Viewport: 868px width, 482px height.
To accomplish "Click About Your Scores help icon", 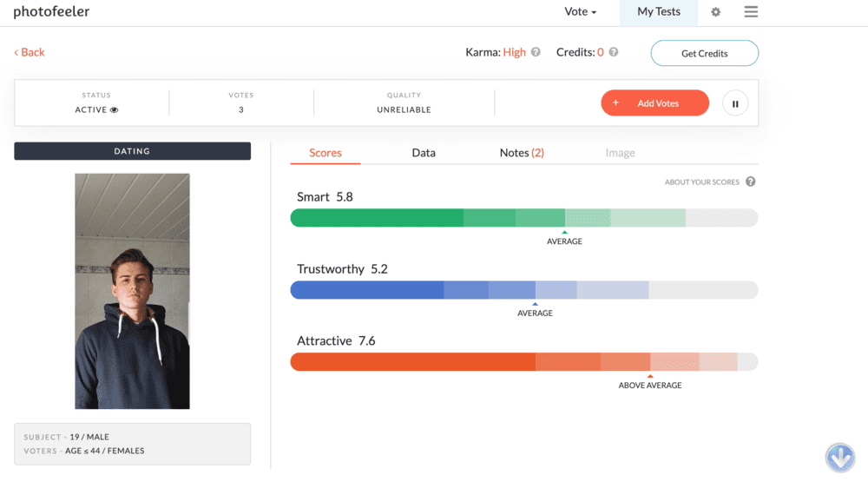I will point(750,182).
